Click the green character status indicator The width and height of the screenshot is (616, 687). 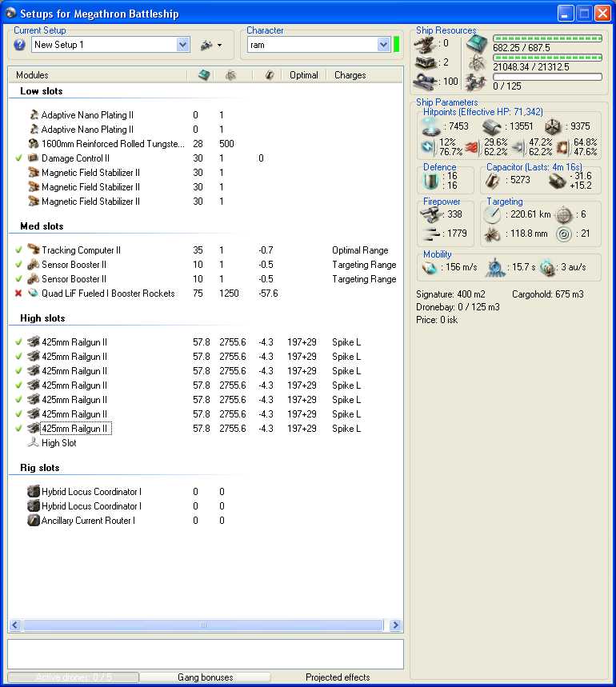tap(397, 45)
